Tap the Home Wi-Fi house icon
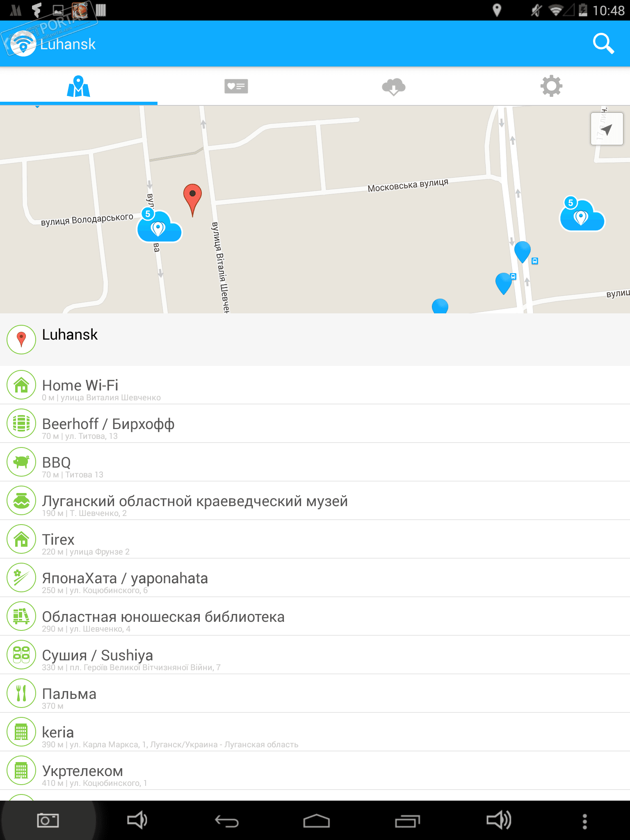Viewport: 630px width, 840px height. coord(21,385)
